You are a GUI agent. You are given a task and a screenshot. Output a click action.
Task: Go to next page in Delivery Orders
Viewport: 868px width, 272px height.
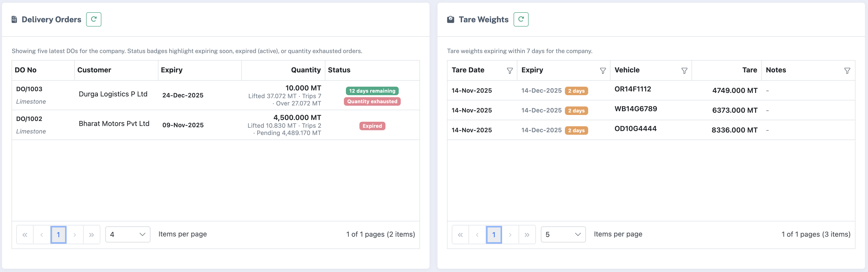coord(75,234)
